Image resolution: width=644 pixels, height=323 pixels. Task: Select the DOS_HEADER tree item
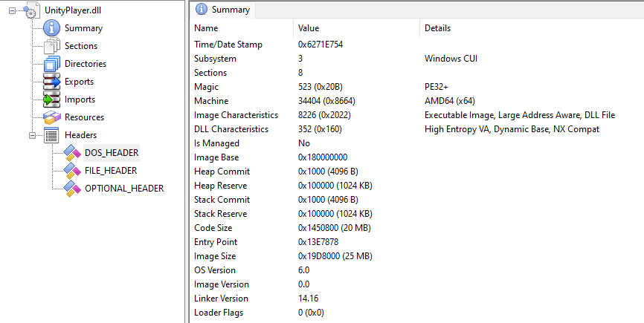click(x=112, y=153)
